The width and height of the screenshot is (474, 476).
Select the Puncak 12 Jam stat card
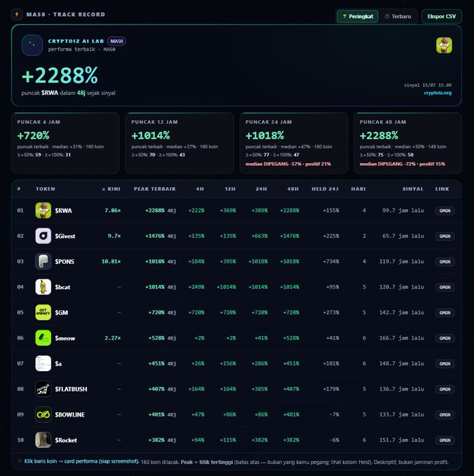179,143
